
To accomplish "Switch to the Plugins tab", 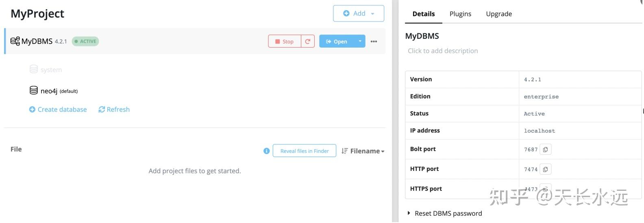I will (460, 14).
